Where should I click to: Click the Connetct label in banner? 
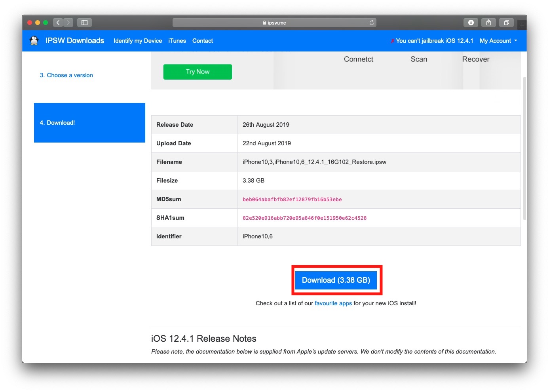[x=359, y=59]
